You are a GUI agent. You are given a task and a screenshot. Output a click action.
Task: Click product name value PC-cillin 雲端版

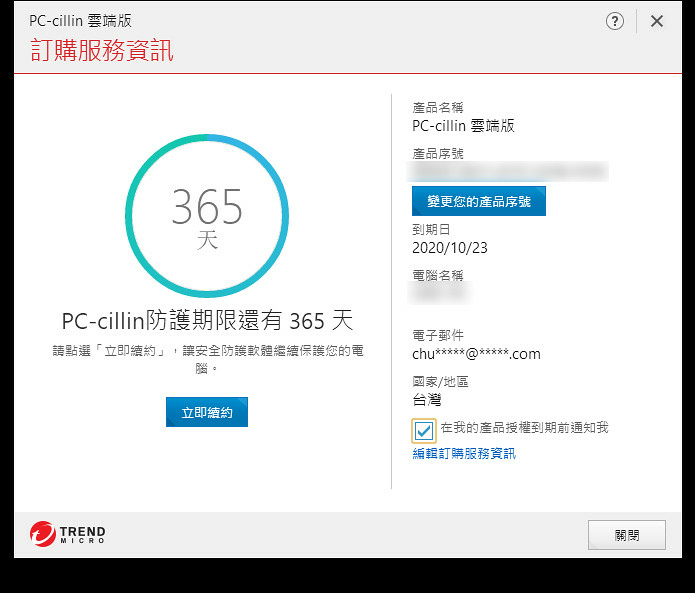coord(463,126)
